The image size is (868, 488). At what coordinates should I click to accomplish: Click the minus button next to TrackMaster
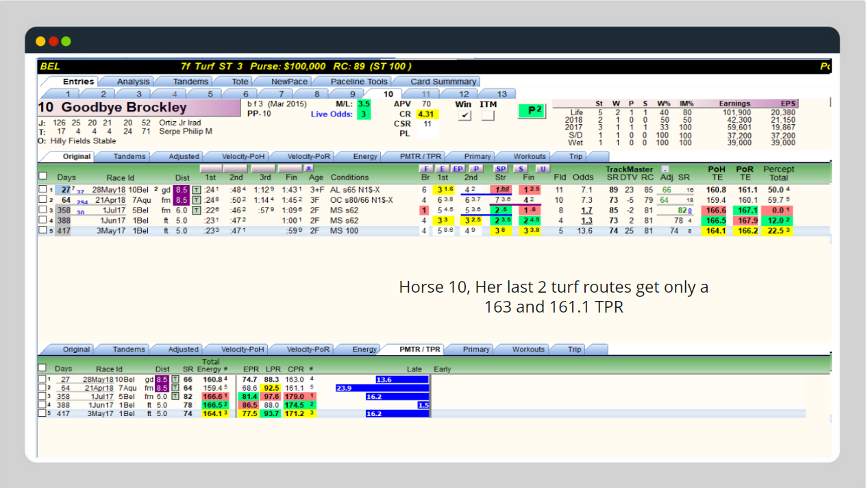(x=665, y=169)
